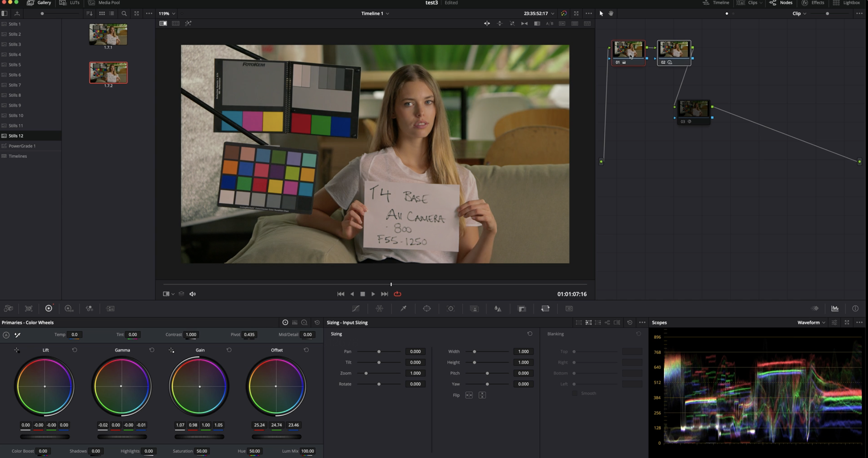Image resolution: width=868 pixels, height=458 pixels.
Task: Switch to the LUTs tab
Action: pyautogui.click(x=70, y=3)
